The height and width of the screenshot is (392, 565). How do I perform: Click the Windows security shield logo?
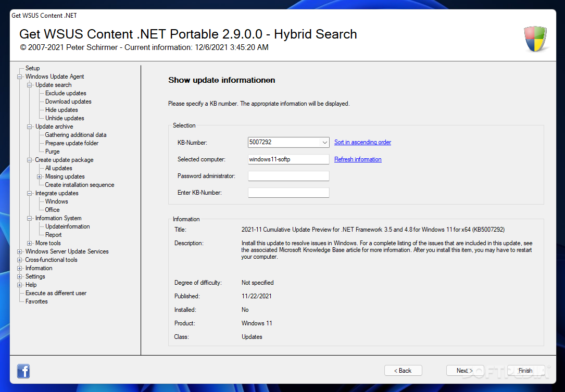click(x=535, y=39)
